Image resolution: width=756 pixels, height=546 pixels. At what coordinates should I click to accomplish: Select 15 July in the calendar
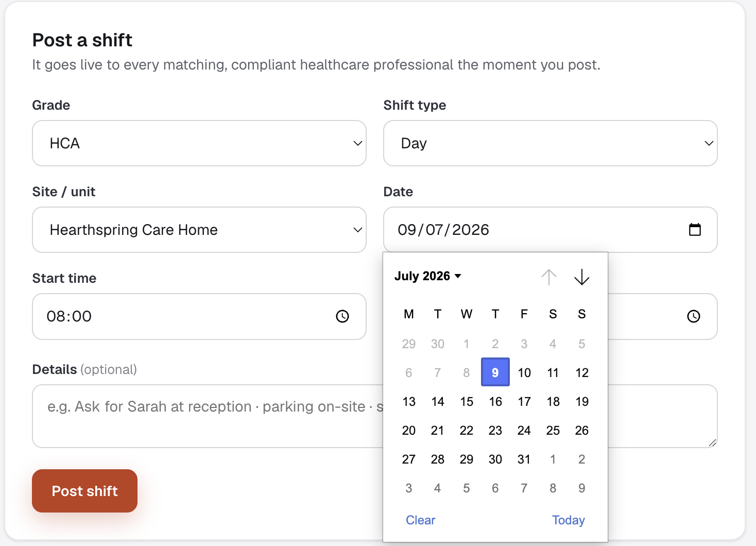click(x=467, y=401)
